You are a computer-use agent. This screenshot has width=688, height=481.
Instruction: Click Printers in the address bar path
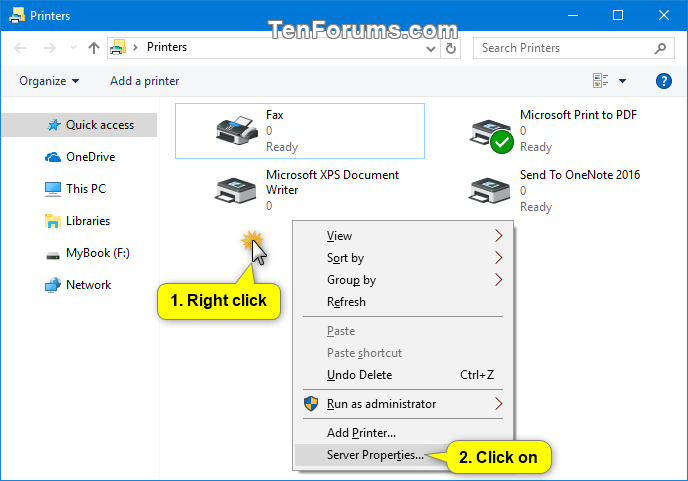pos(167,47)
